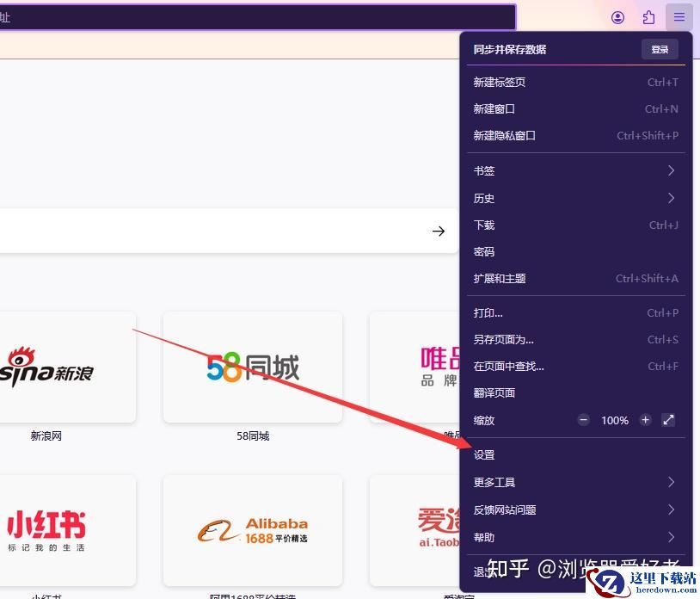The image size is (700, 599).
Task: Click the search arrow go button
Action: [x=439, y=231]
